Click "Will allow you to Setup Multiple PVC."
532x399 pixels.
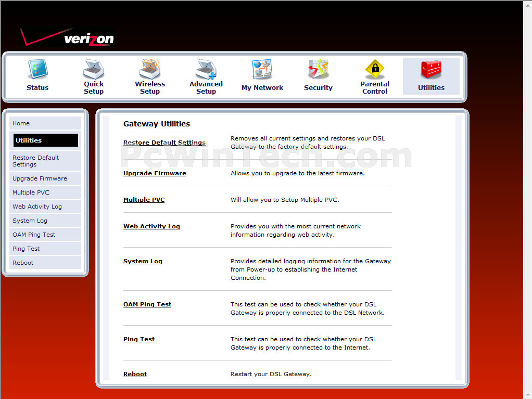(x=285, y=200)
